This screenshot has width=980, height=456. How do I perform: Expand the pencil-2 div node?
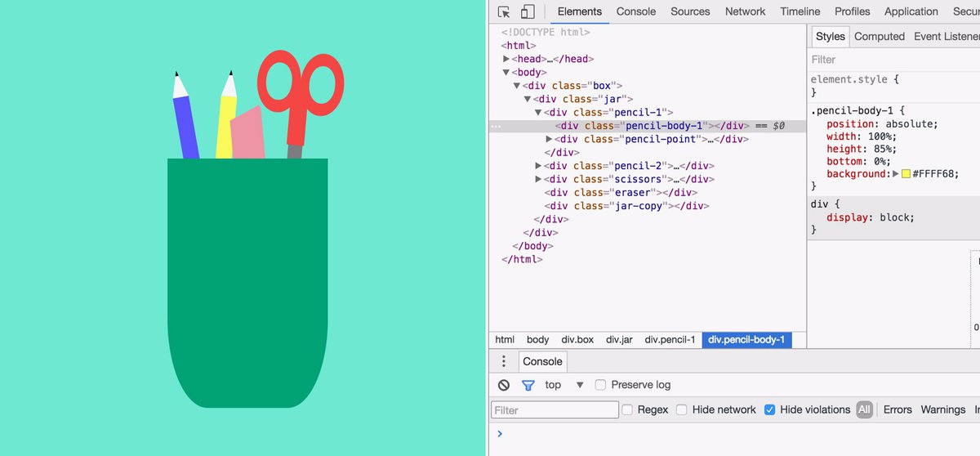pos(538,166)
